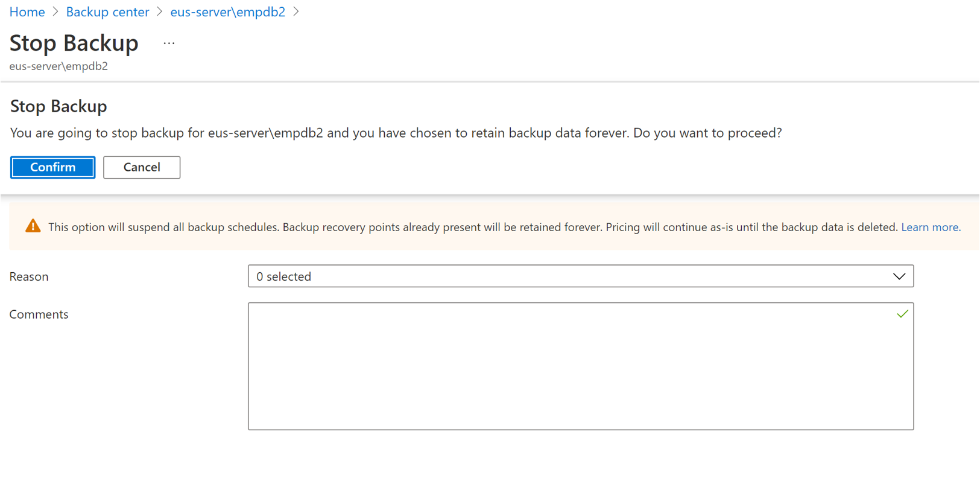Open the ellipsis menu beside Stop Backup title

click(x=169, y=42)
